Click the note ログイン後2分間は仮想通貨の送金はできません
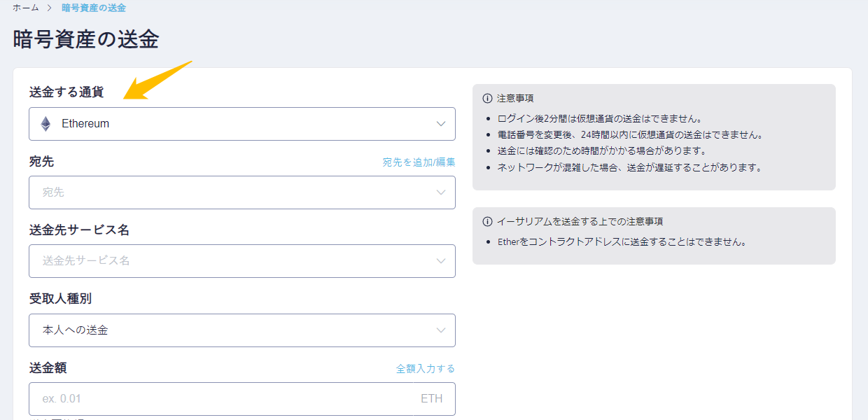868x420 pixels. tap(599, 118)
